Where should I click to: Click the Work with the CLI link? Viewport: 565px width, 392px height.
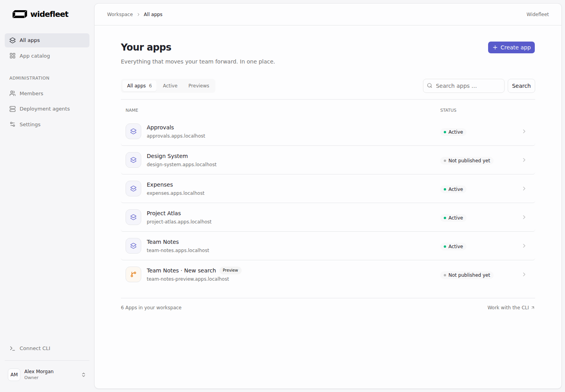[511, 308]
